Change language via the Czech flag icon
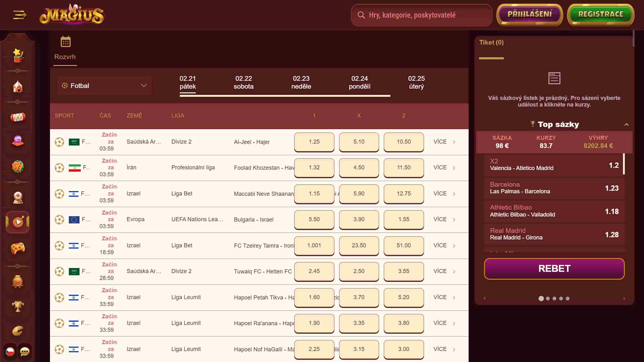This screenshot has width=644, height=362. click(10, 351)
